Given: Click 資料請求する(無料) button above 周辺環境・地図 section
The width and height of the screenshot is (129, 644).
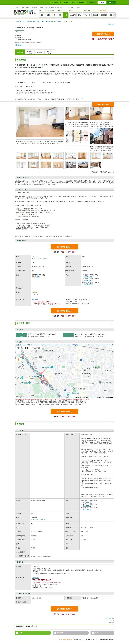Looking at the screenshot, I should tap(64, 311).
